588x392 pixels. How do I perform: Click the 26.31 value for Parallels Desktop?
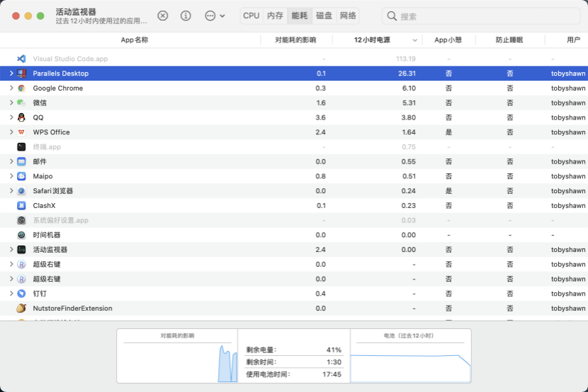407,74
